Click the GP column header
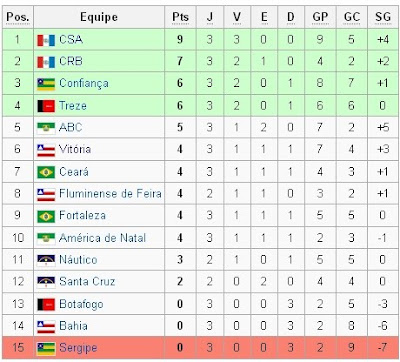Screen dimensions: 400x362 point(320,17)
